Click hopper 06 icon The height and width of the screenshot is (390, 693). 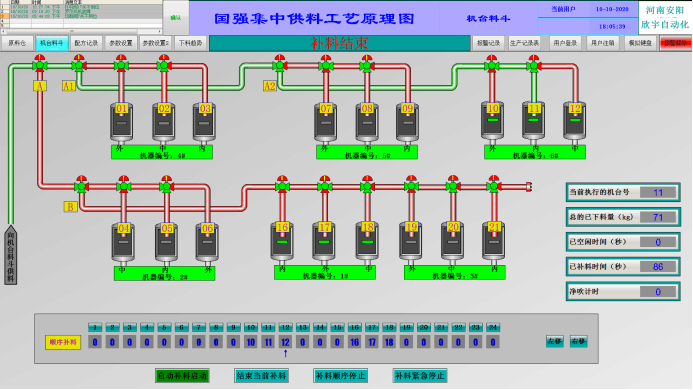click(207, 242)
